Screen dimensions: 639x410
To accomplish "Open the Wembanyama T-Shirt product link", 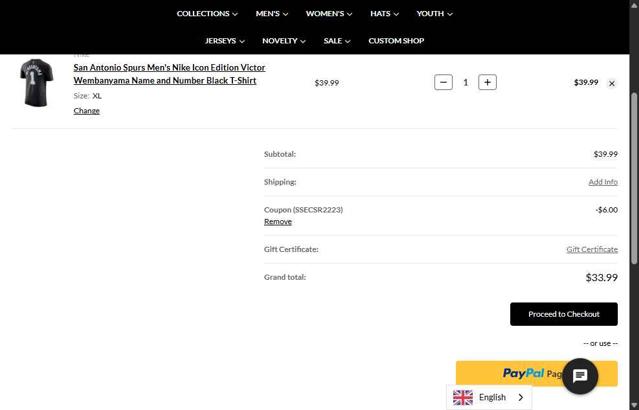I will [x=169, y=74].
